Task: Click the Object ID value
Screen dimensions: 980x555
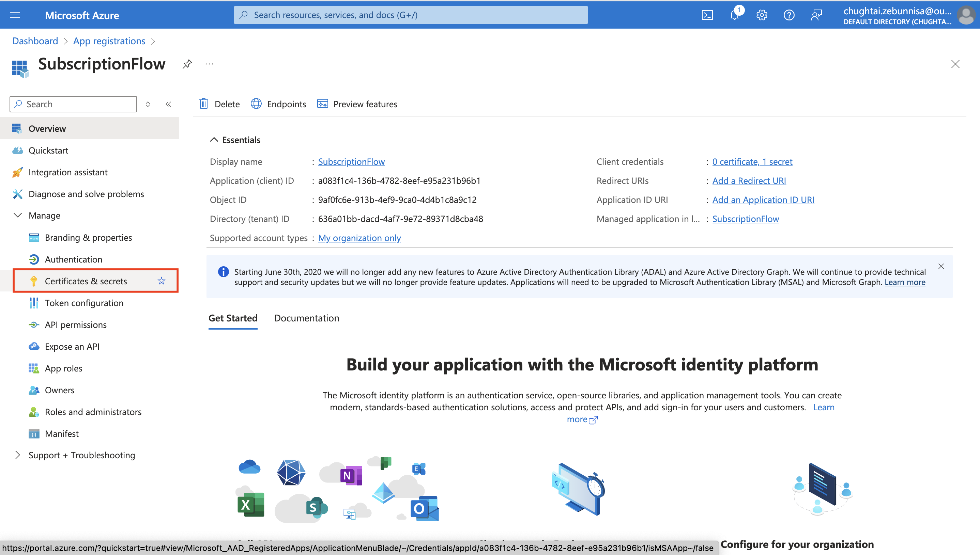Action: point(397,200)
